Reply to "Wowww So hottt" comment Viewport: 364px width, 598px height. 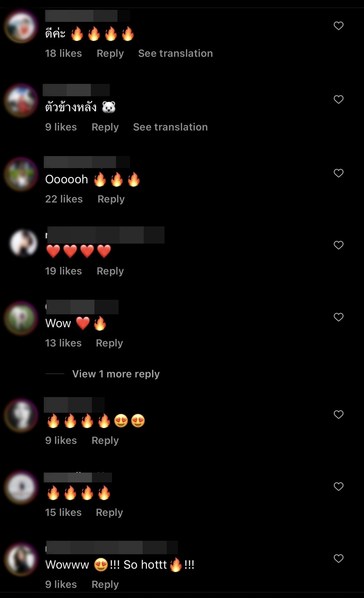105,585
